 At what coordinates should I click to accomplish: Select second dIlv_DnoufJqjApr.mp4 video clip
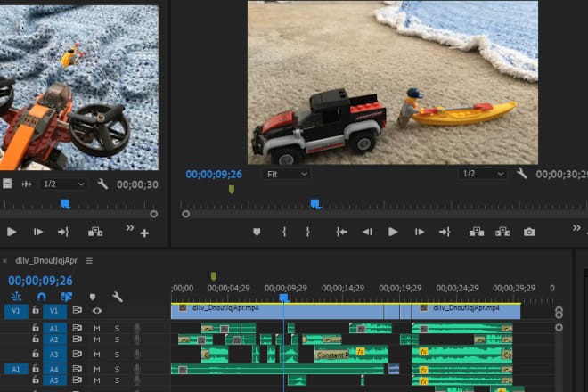pyautogui.click(x=466, y=311)
